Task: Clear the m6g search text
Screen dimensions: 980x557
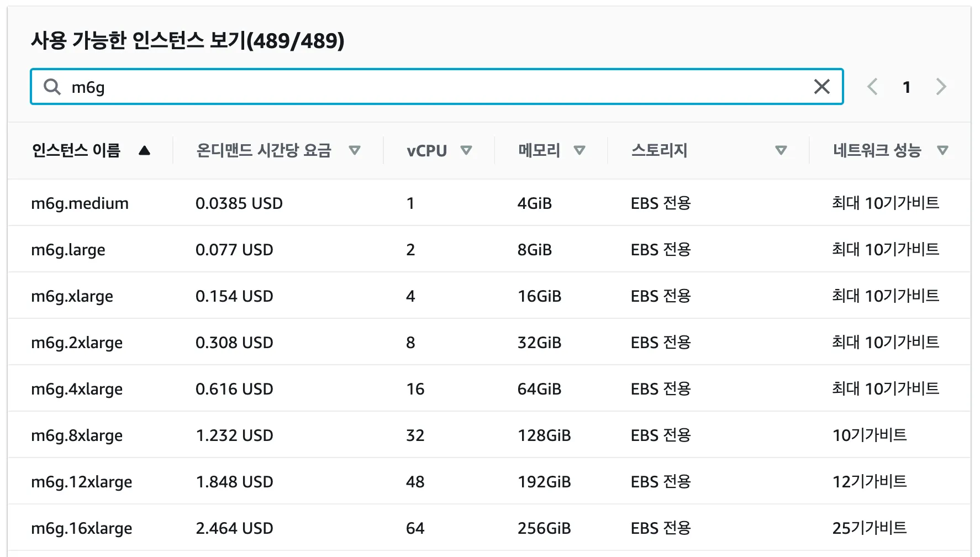Action: [821, 87]
